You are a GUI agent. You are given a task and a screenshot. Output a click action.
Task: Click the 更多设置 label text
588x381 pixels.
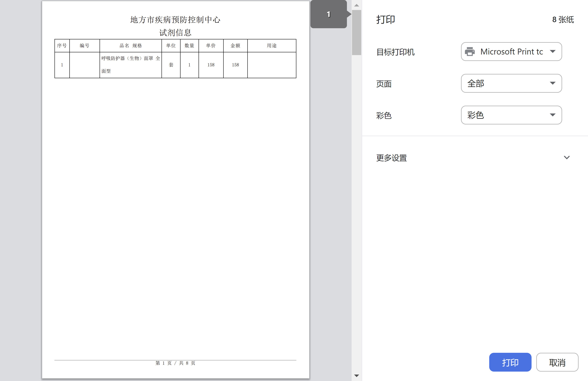(x=392, y=158)
